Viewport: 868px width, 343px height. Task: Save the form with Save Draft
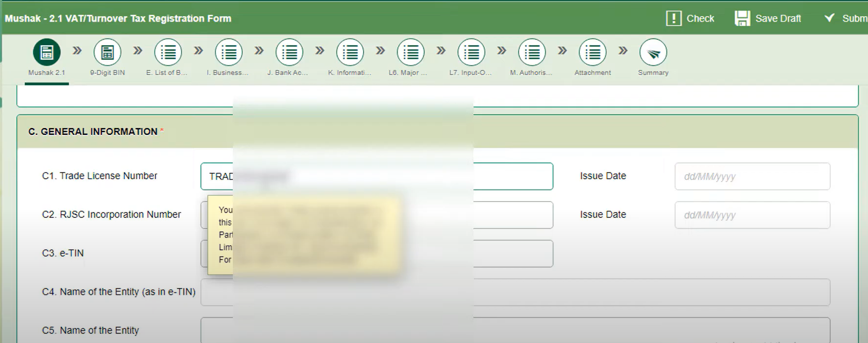point(768,19)
